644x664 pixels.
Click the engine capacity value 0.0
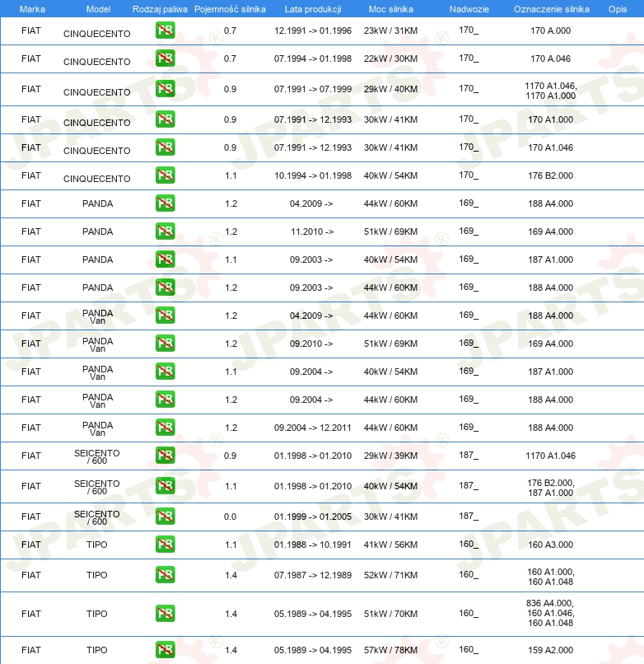click(x=230, y=517)
